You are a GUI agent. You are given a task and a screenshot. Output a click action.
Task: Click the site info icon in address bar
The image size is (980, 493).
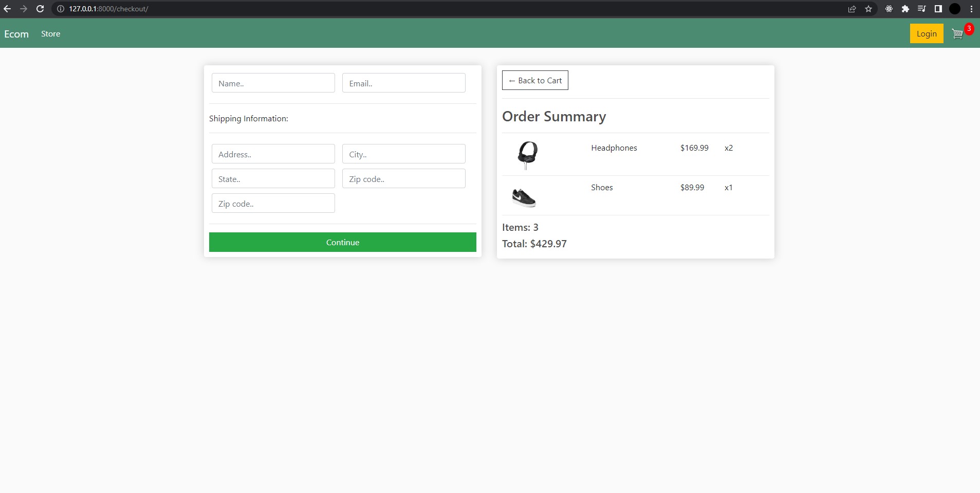60,9
